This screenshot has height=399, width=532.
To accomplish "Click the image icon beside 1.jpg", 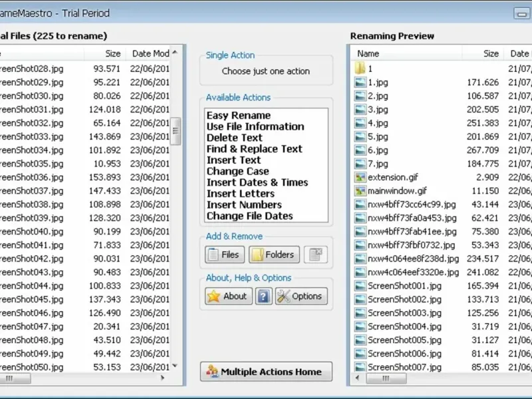I will [x=360, y=82].
